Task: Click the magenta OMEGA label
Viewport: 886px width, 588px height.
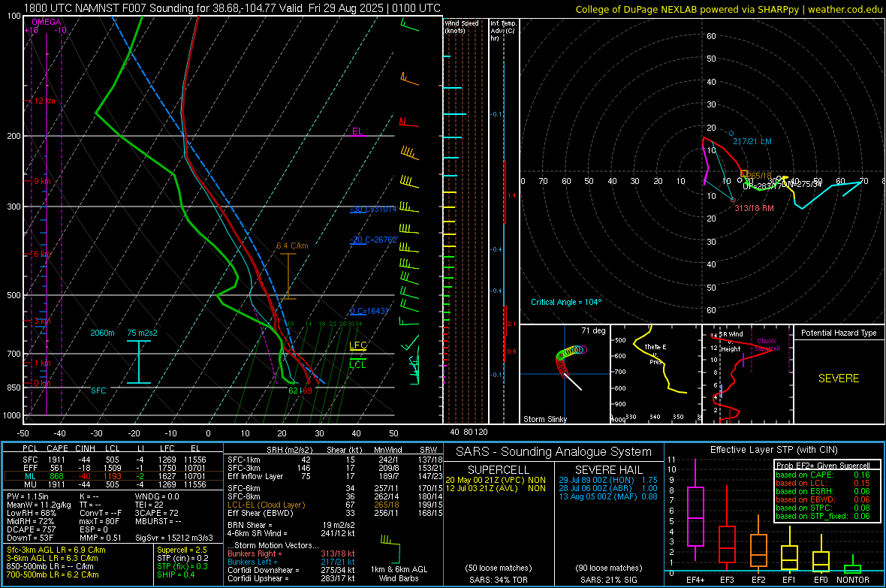Action: point(47,22)
